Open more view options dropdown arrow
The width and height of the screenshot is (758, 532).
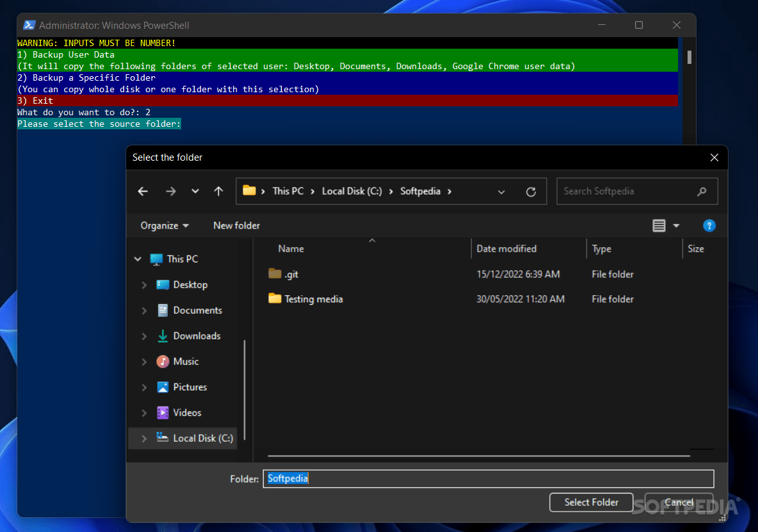coord(676,225)
